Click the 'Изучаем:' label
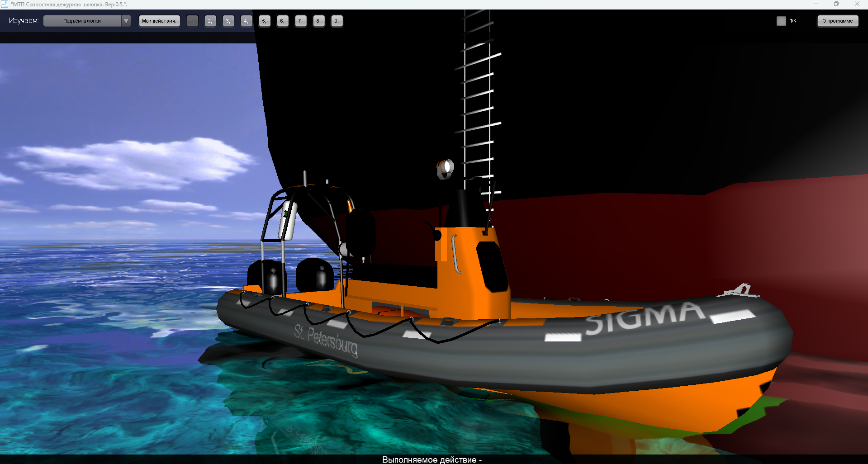Screen dimensions: 868x464 [24, 21]
